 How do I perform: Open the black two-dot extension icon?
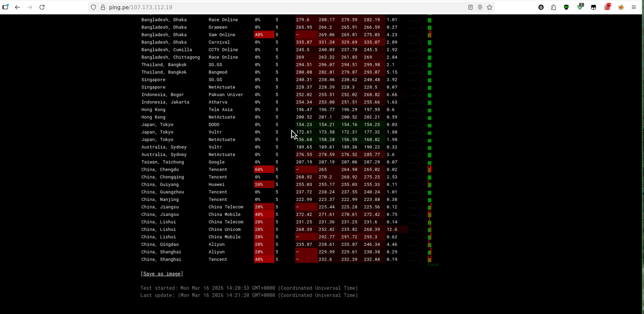pos(594,8)
